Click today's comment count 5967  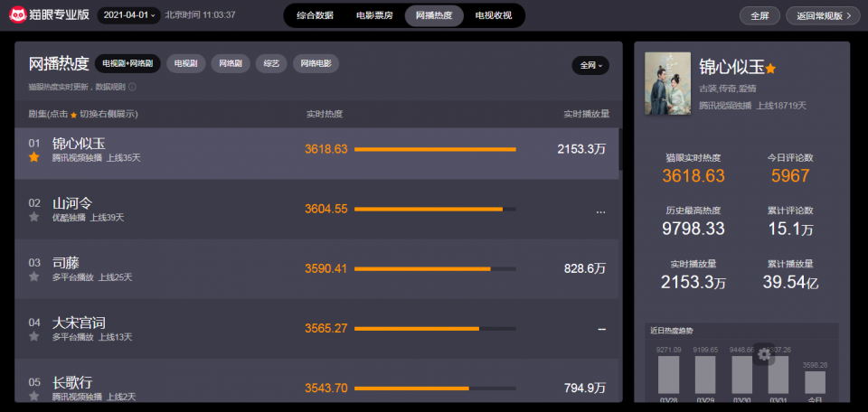click(790, 176)
